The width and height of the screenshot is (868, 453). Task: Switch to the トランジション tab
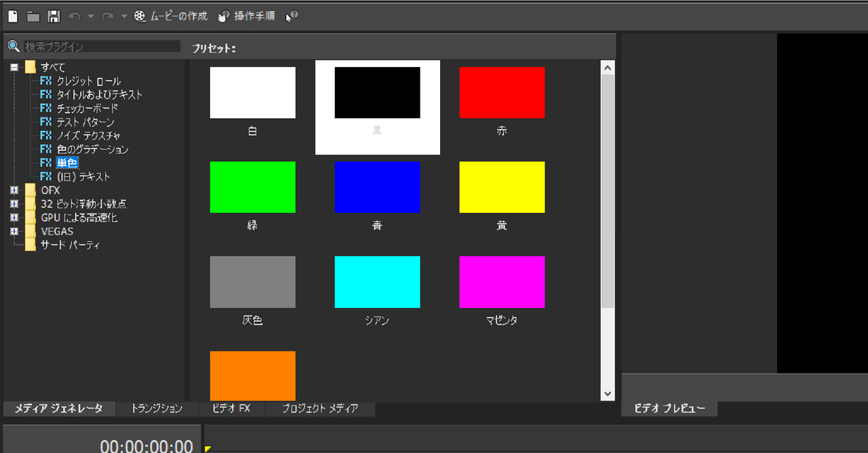(x=156, y=408)
